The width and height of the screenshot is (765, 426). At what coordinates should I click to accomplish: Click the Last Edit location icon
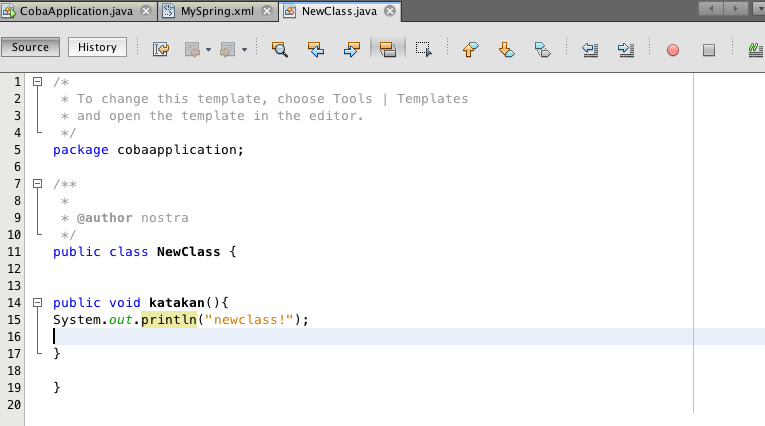[161, 49]
